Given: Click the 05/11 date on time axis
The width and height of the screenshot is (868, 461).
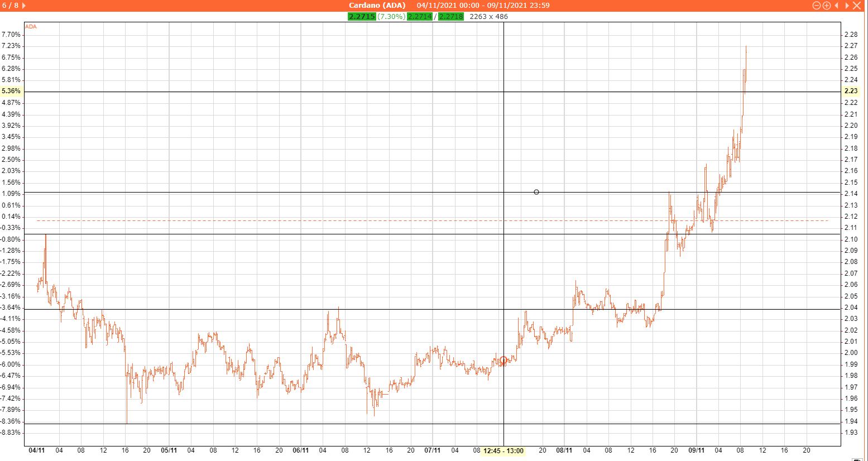Looking at the screenshot, I should pyautogui.click(x=169, y=450).
